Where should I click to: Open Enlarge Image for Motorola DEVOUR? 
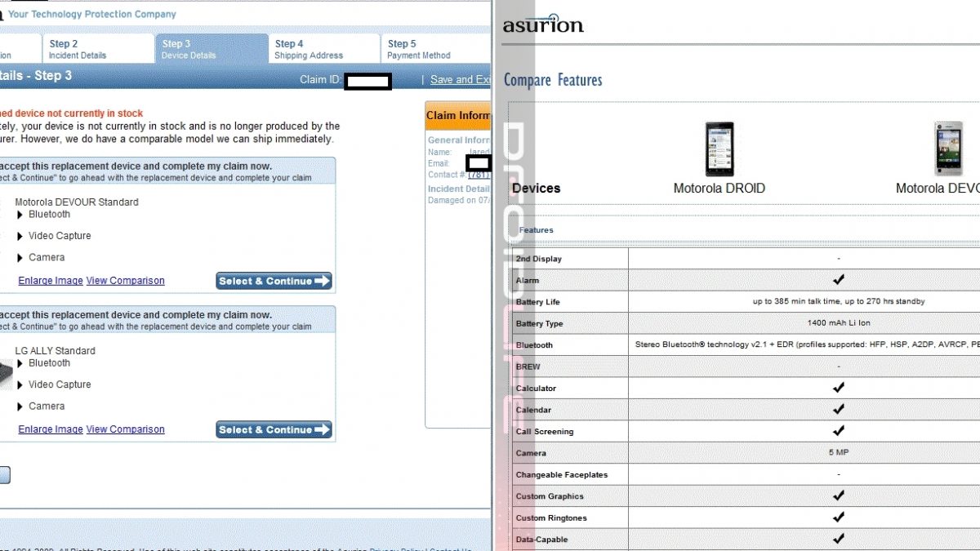coord(51,281)
